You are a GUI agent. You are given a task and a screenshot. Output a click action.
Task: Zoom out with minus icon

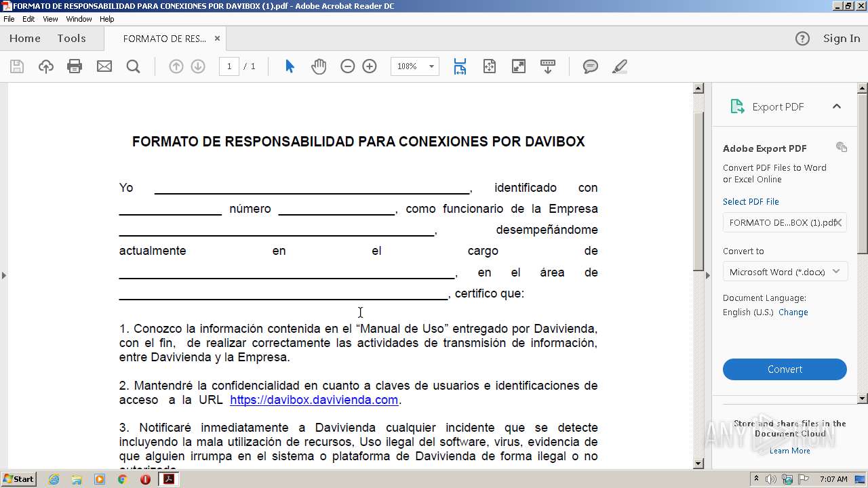coord(348,66)
